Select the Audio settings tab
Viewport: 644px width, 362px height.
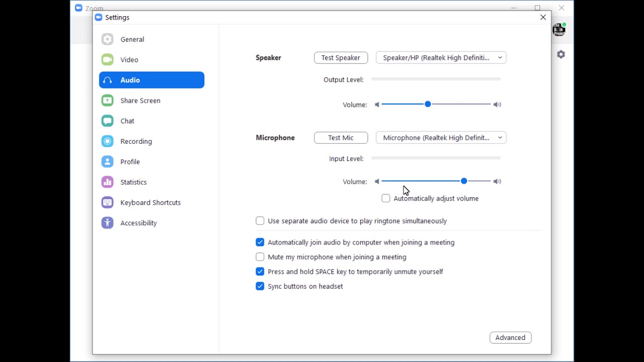151,80
